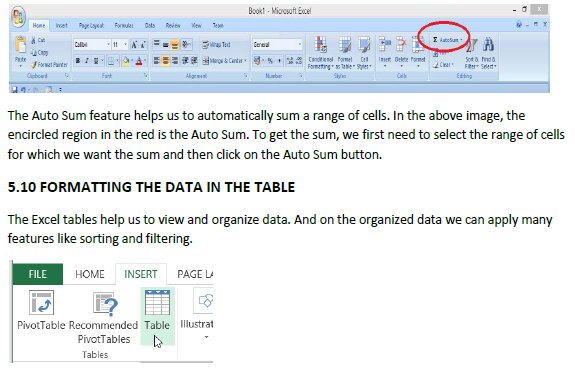575x375 pixels.
Task: Open the Team tab
Action: tap(218, 25)
